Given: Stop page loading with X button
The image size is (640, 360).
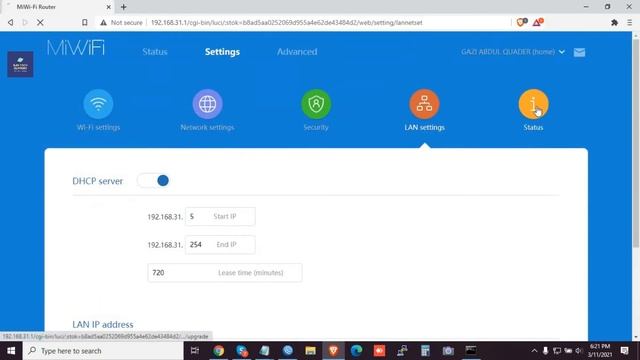Looking at the screenshot, I should coord(40,22).
